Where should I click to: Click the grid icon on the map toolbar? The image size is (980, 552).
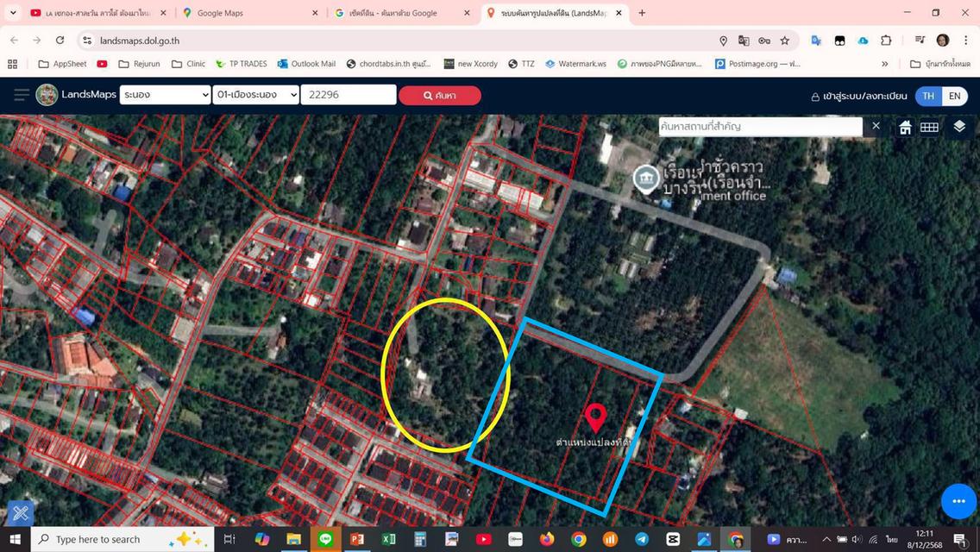click(x=929, y=128)
